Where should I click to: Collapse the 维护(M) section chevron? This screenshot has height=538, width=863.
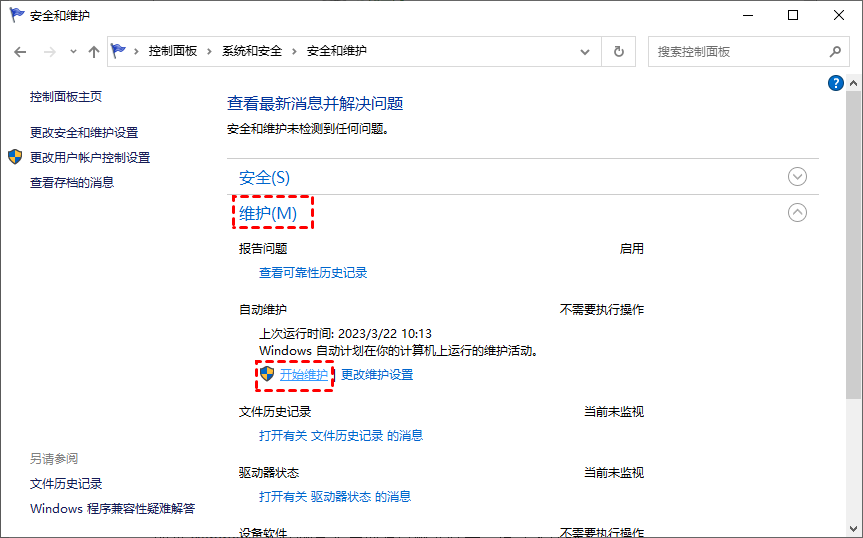pyautogui.click(x=797, y=212)
